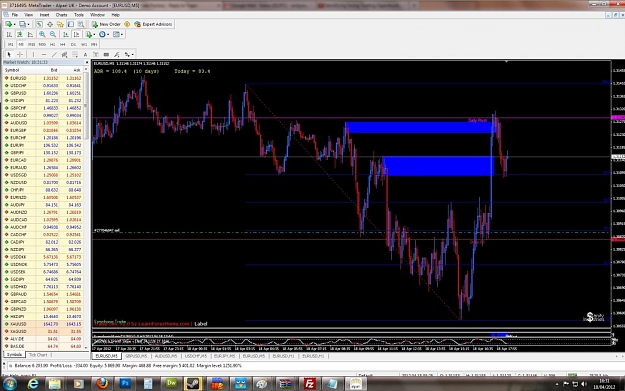Open the File menu
This screenshot has width=625, height=391.
coord(15,15)
